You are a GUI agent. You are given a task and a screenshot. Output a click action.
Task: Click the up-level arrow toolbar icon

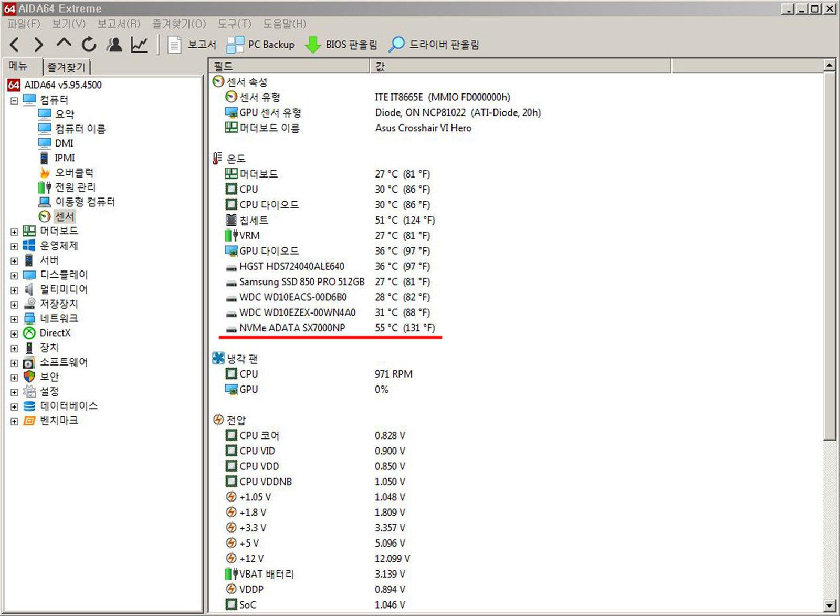pos(63,44)
